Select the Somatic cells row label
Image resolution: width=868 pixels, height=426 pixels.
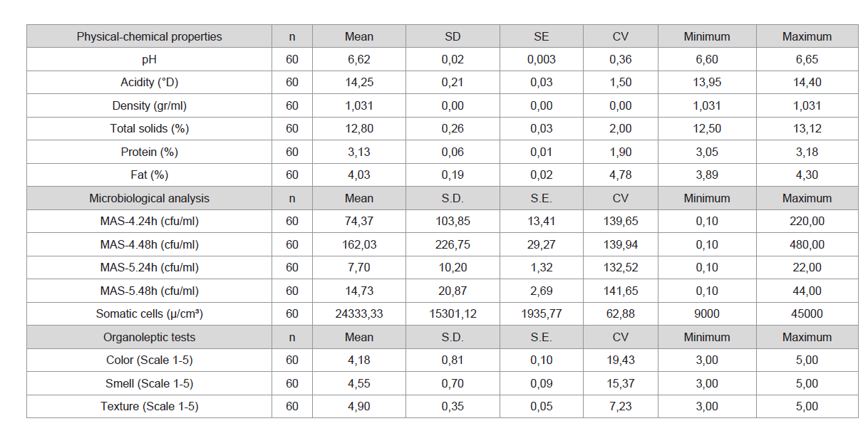(149, 314)
